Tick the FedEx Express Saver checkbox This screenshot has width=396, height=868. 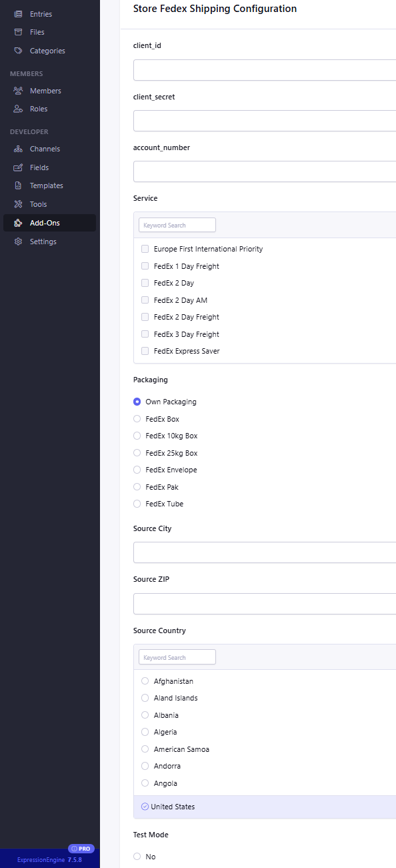coord(145,351)
